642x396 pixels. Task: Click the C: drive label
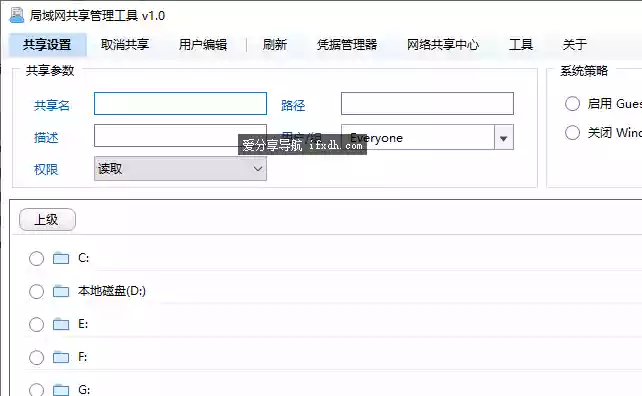pos(84,258)
